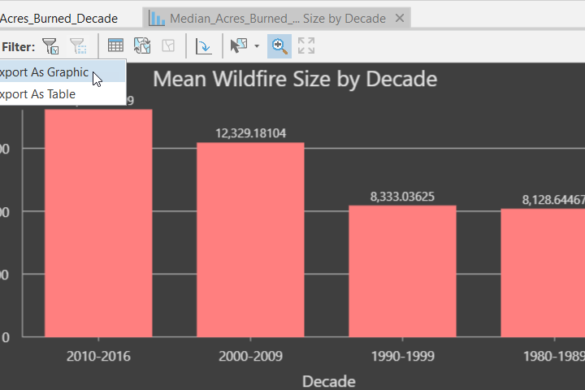Viewport: 585px width, 390px height.
Task: Click the 1990-1999 axis label
Action: point(403,356)
